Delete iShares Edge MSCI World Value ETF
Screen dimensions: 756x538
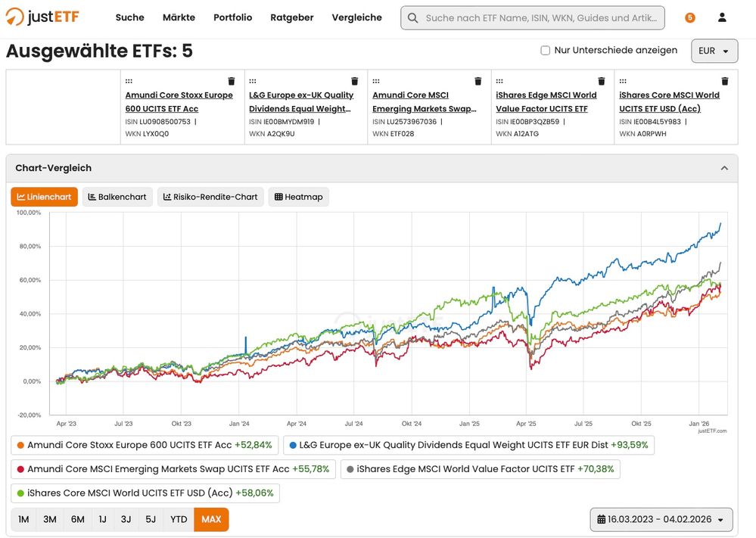coord(602,81)
